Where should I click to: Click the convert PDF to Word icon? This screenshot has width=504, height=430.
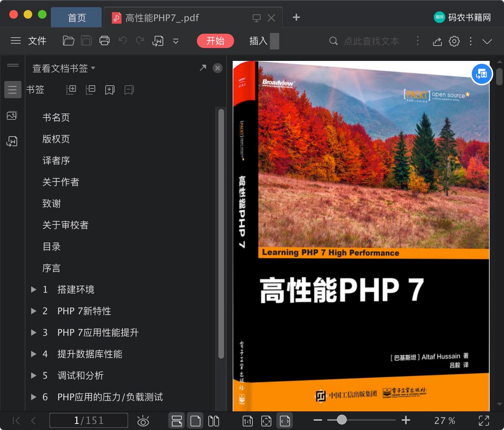click(x=158, y=41)
